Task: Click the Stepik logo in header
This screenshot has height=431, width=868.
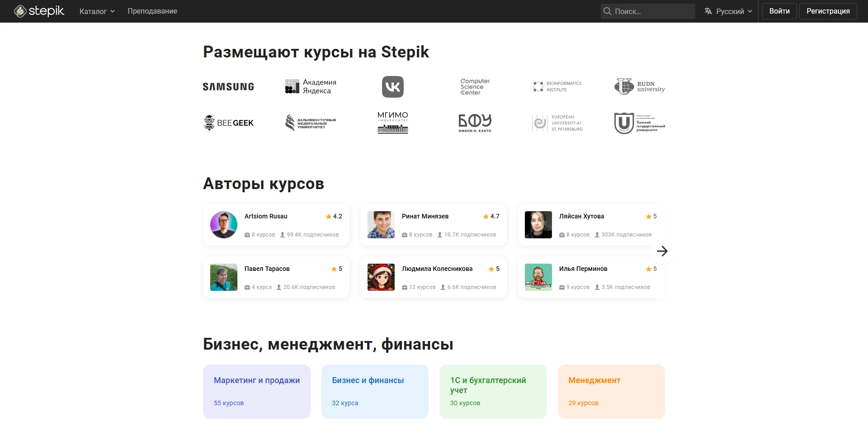Action: pyautogui.click(x=39, y=11)
